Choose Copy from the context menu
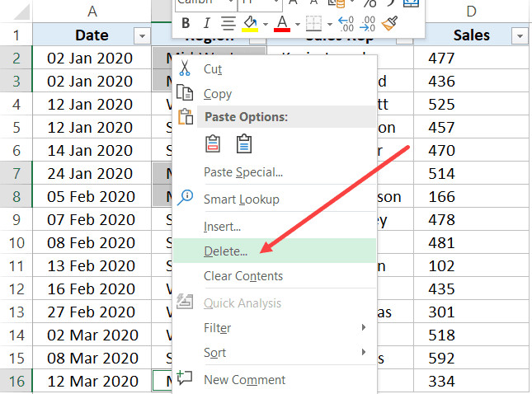 [x=218, y=94]
